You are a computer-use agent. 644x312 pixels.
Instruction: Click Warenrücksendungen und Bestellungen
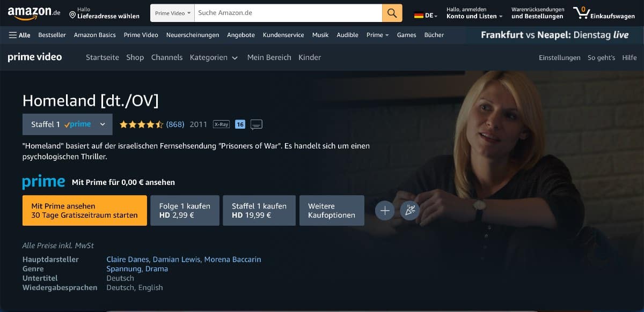point(538,13)
